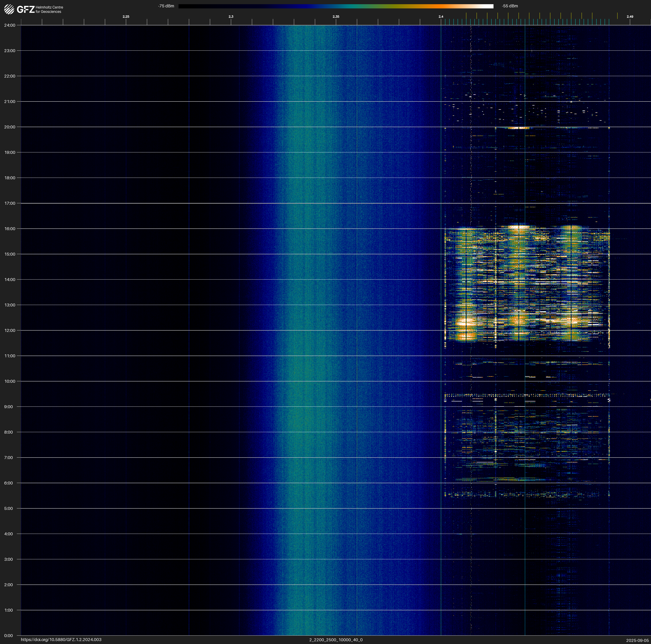Open the doi.org GFZ dataset link
651x644 pixels.
61,640
